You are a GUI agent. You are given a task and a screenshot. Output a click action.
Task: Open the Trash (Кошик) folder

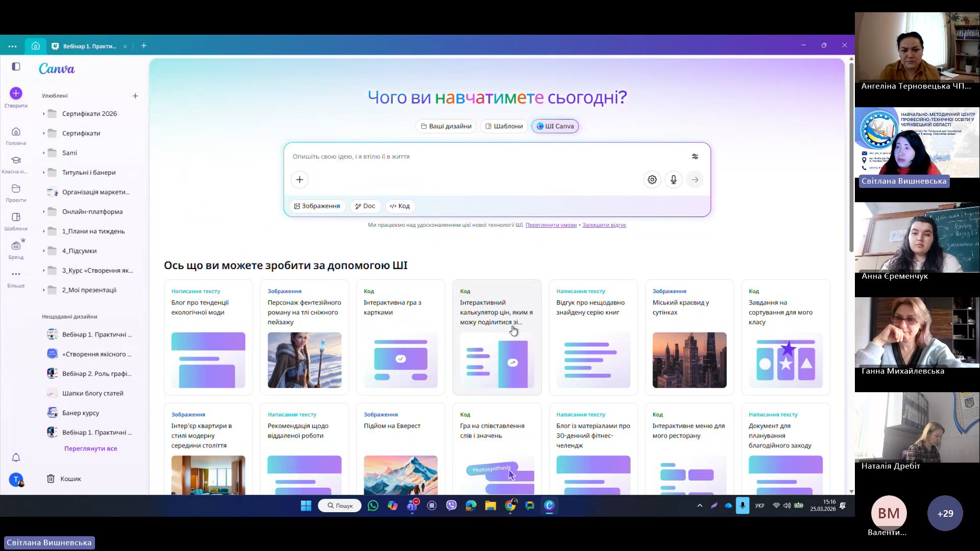tap(70, 479)
